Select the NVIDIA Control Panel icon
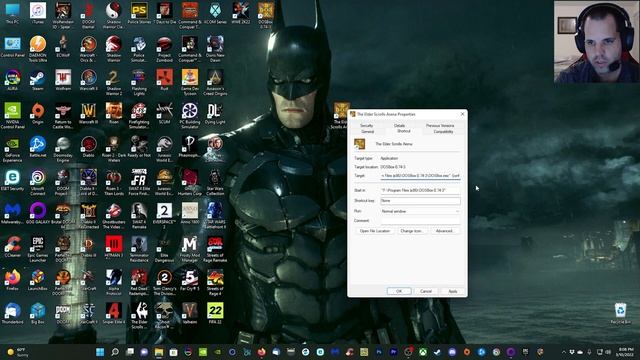The height and width of the screenshot is (360, 640). pyautogui.click(x=12, y=116)
